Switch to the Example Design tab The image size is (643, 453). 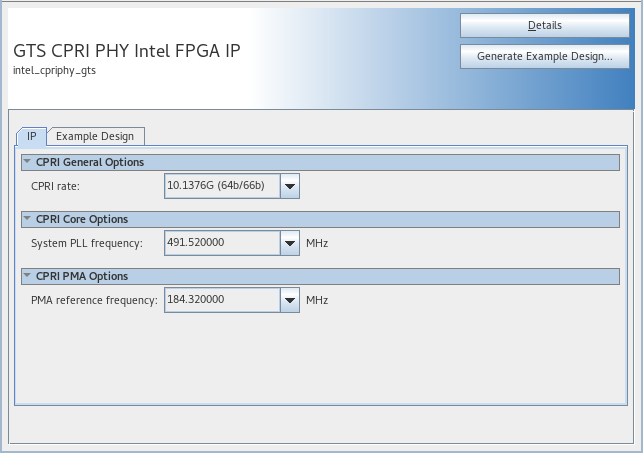coord(95,136)
